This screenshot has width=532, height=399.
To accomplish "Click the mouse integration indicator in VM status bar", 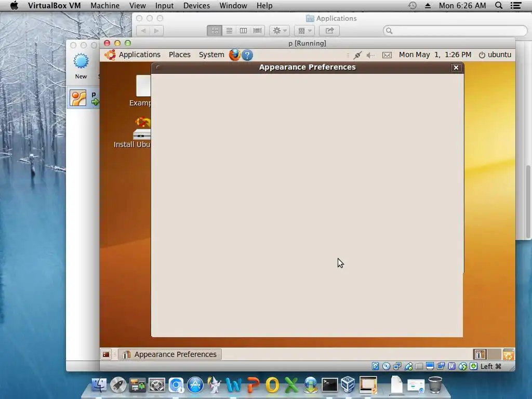I will point(463,366).
